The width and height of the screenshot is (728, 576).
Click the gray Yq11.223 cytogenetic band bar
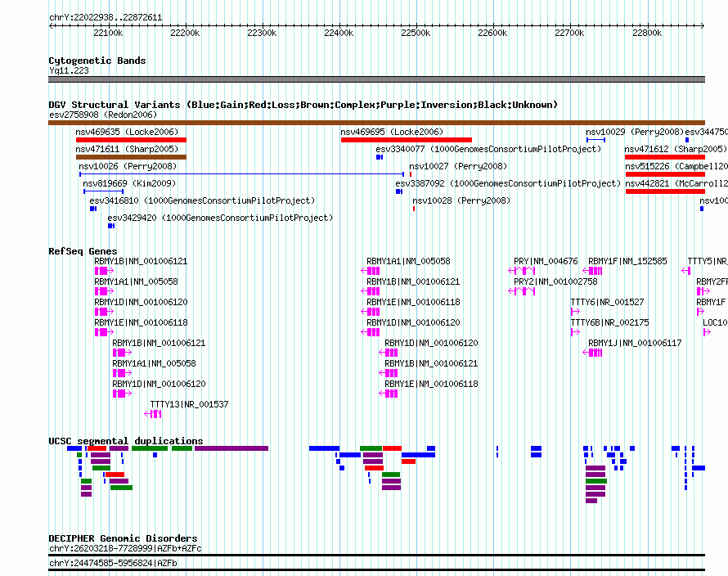(x=376, y=79)
